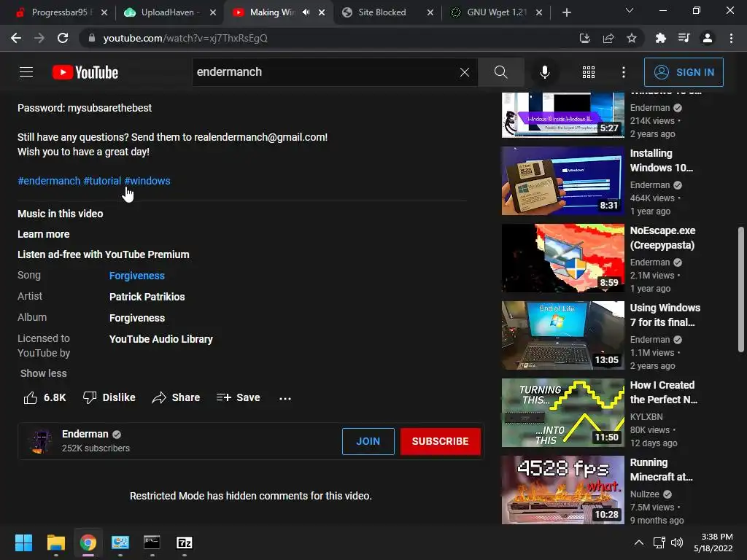Open Chrome extensions puzzle icon

660,38
